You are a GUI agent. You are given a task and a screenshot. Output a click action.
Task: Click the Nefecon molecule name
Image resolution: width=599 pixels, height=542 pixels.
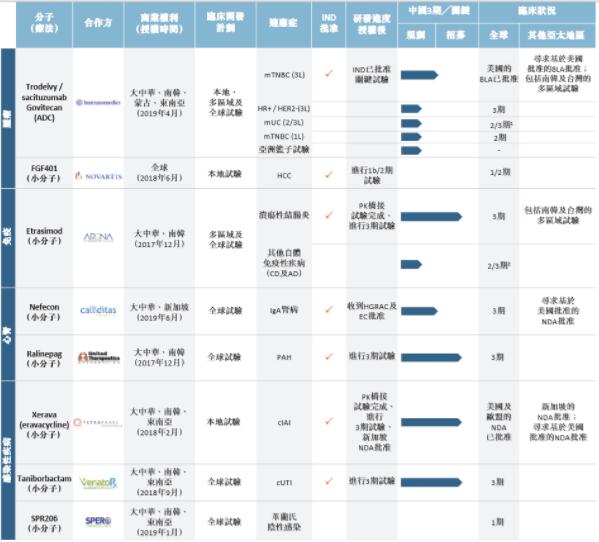tap(44, 307)
